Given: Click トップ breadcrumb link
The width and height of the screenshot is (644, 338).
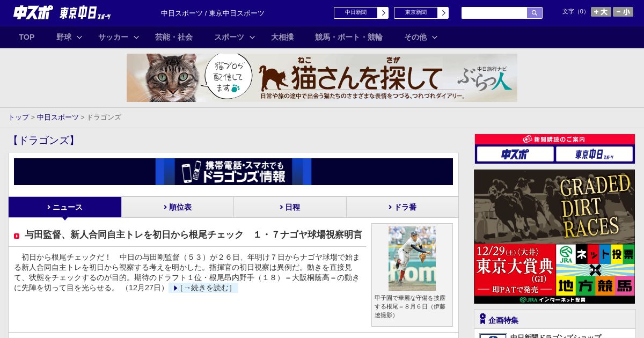Looking at the screenshot, I should pos(19,117).
